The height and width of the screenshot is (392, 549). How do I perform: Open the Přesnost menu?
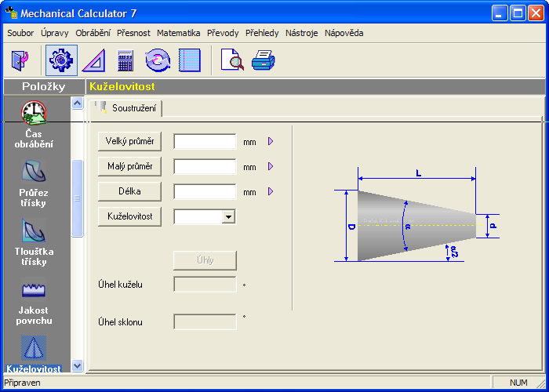133,33
